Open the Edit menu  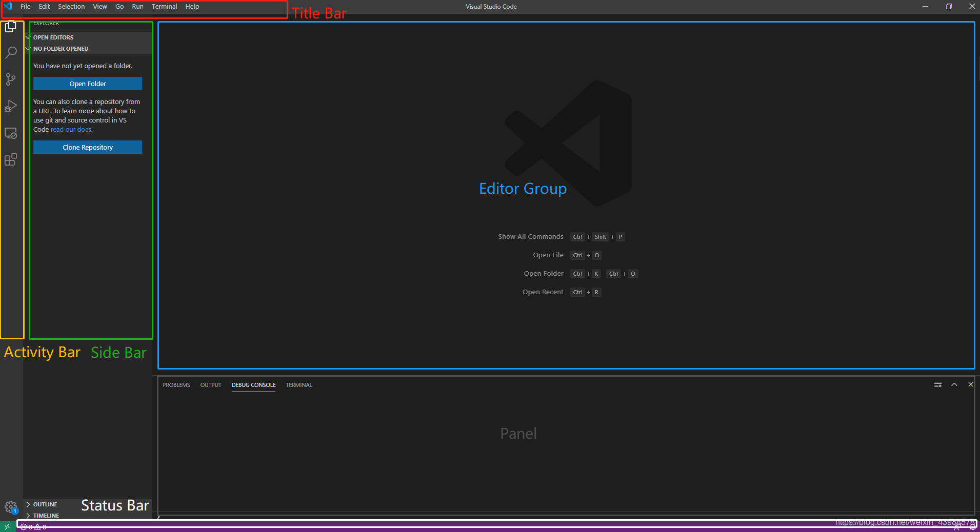44,7
